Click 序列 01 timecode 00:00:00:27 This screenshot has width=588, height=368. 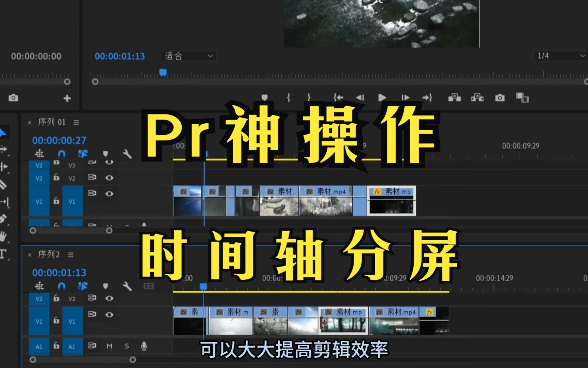point(59,140)
